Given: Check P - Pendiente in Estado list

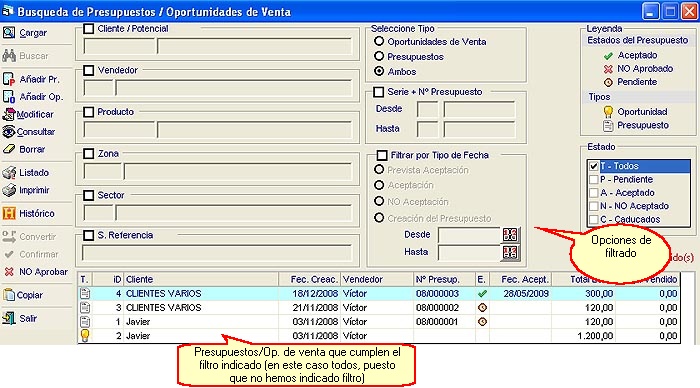Looking at the screenshot, I should pyautogui.click(x=593, y=179).
